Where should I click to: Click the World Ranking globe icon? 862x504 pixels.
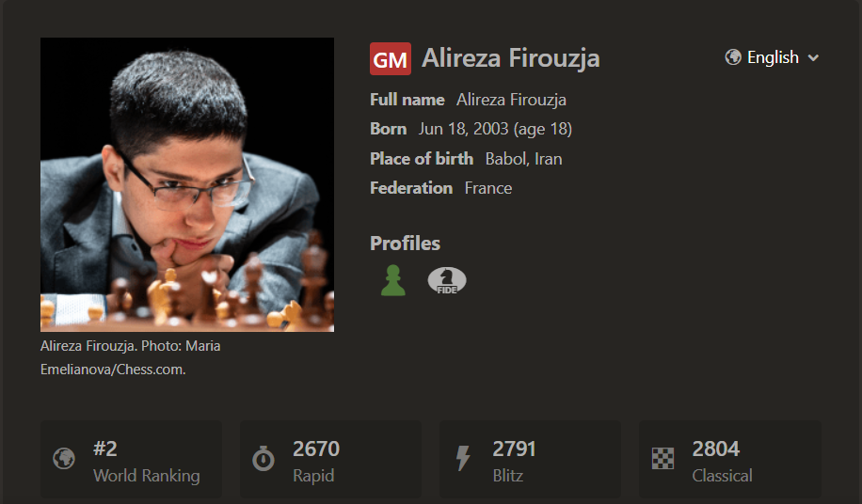point(64,459)
